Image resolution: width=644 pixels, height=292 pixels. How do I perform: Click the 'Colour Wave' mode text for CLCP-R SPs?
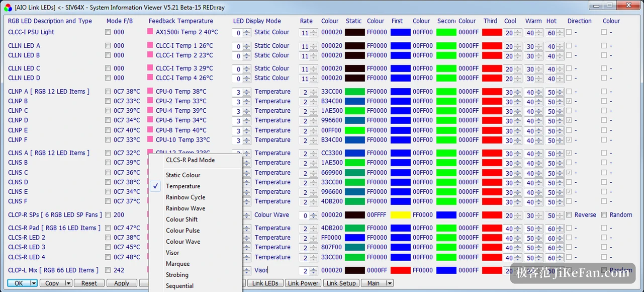point(272,215)
